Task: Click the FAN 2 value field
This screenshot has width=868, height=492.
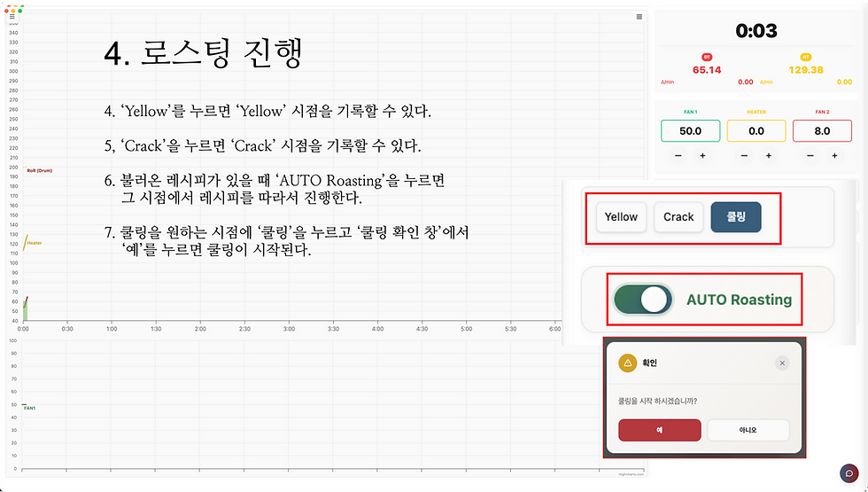Action: [822, 131]
